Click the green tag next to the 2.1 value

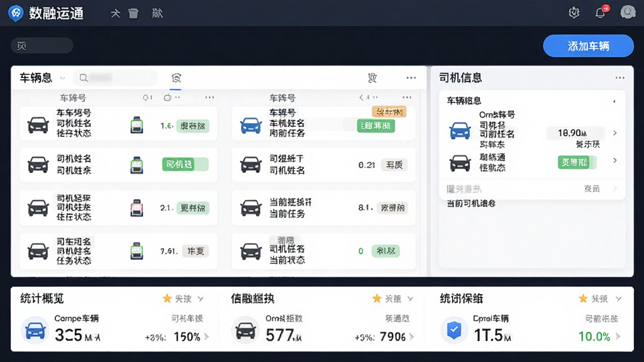[192, 207]
